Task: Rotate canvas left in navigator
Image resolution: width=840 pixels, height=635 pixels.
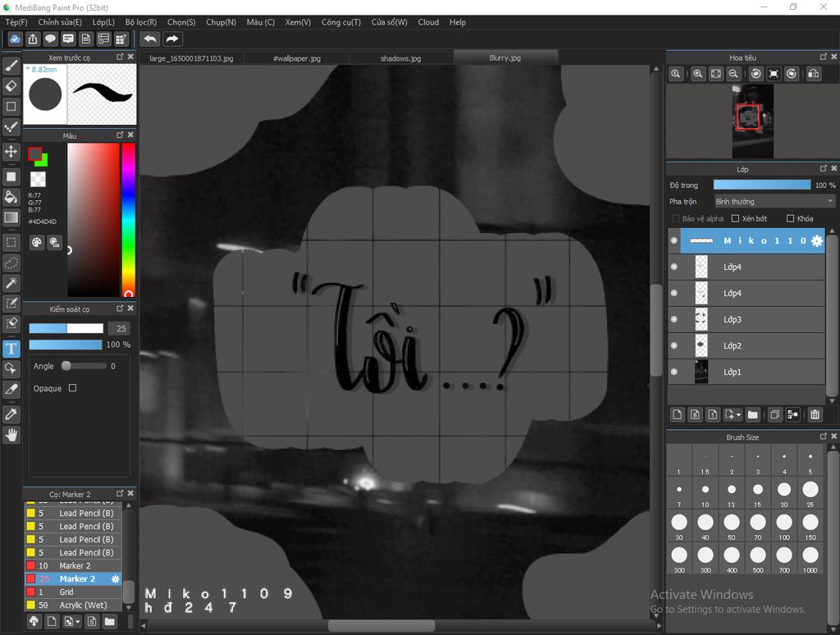Action: tap(756, 74)
